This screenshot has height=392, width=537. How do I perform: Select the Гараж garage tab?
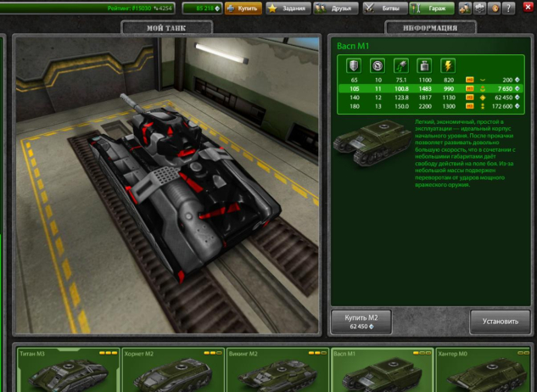pos(431,8)
